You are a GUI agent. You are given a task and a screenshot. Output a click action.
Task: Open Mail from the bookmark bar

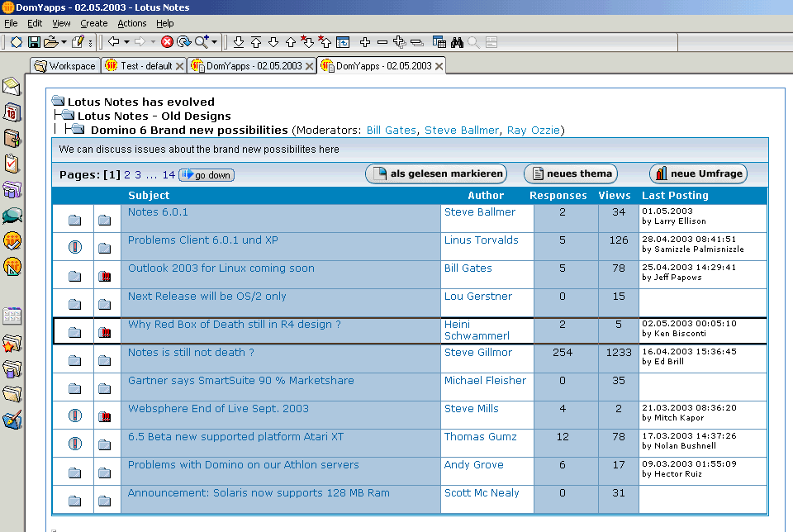pyautogui.click(x=12, y=87)
